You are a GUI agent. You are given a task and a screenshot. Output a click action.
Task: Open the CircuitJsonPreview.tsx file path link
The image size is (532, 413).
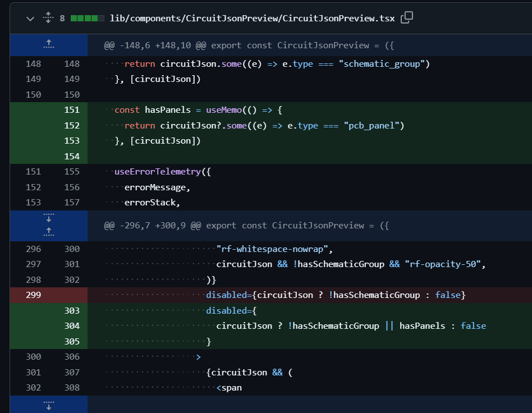click(x=252, y=19)
